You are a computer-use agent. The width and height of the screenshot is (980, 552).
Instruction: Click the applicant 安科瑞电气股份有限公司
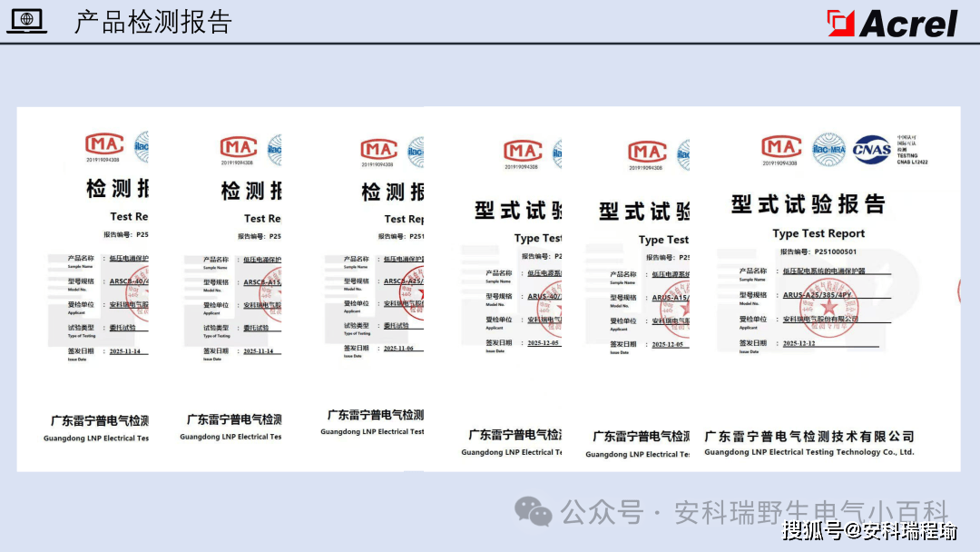coord(820,319)
